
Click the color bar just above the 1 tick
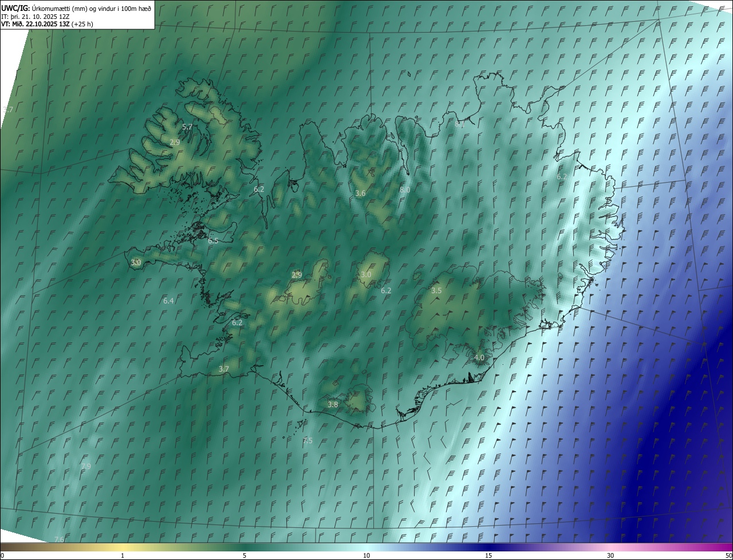click(123, 547)
